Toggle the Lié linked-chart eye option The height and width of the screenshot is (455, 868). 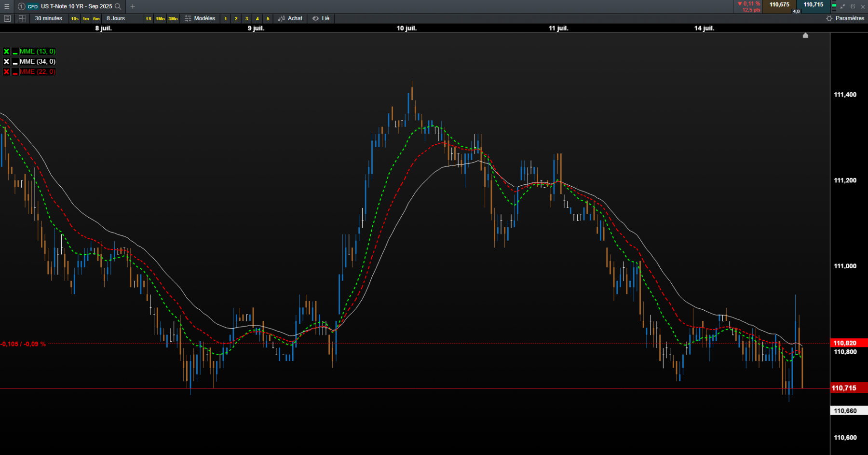coord(321,18)
